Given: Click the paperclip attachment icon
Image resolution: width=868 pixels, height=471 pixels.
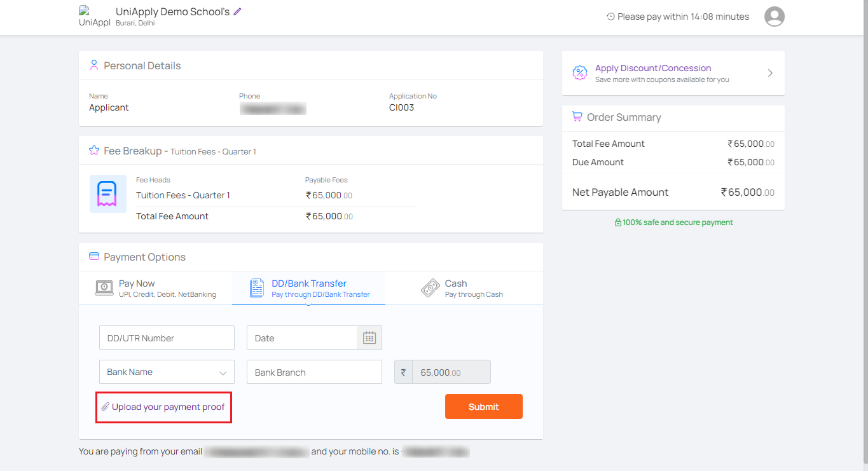Looking at the screenshot, I should pos(106,407).
